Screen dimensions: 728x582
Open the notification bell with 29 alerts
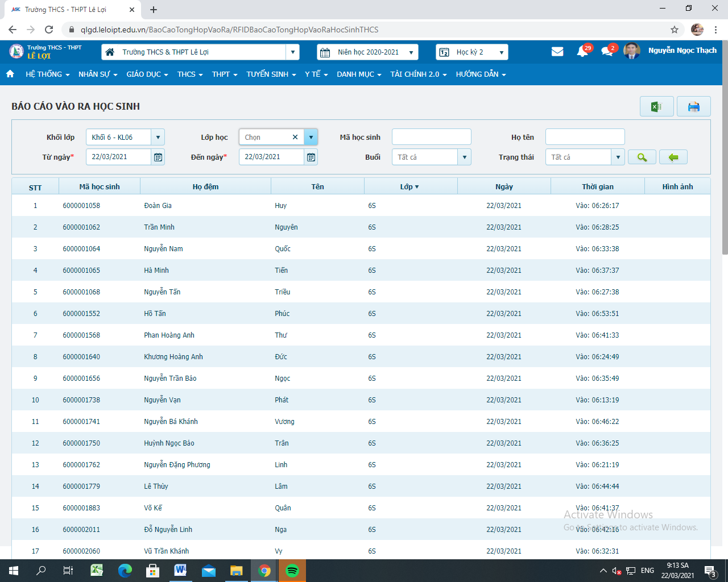click(582, 52)
